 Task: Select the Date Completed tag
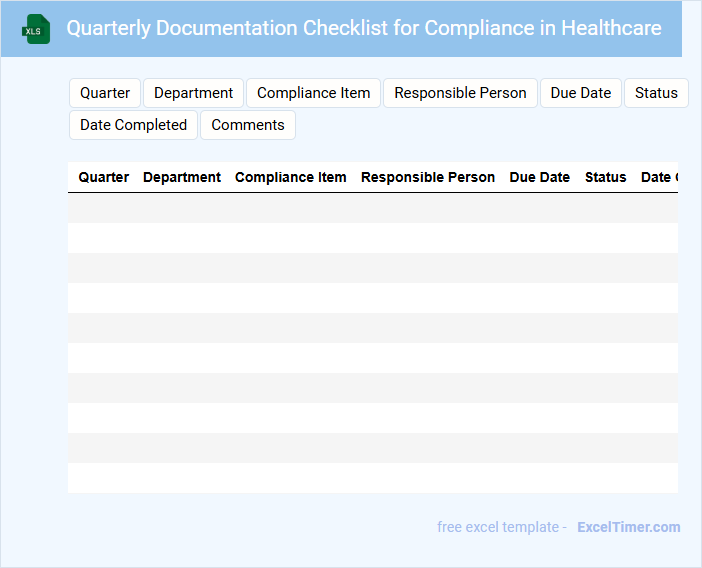tap(133, 125)
